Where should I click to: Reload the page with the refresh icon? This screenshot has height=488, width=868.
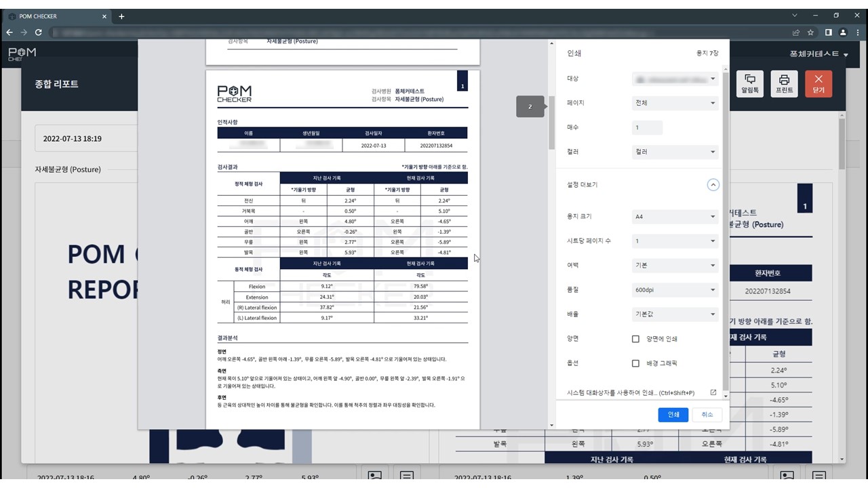pyautogui.click(x=39, y=32)
